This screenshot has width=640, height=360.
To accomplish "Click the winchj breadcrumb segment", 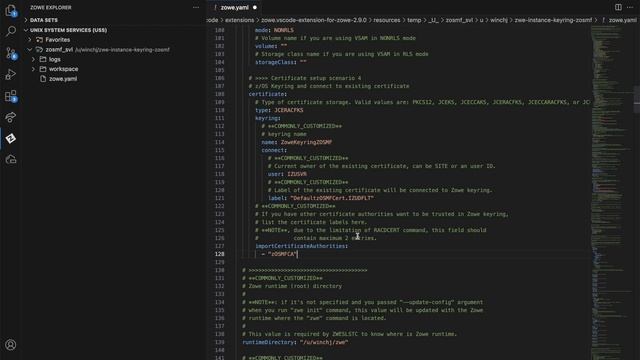I will tap(499, 20).
